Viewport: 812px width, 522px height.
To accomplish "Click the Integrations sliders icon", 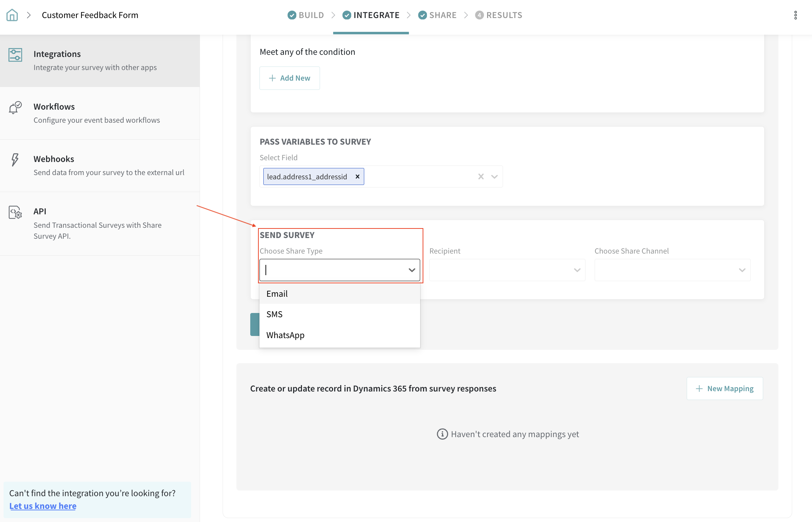I will point(15,55).
